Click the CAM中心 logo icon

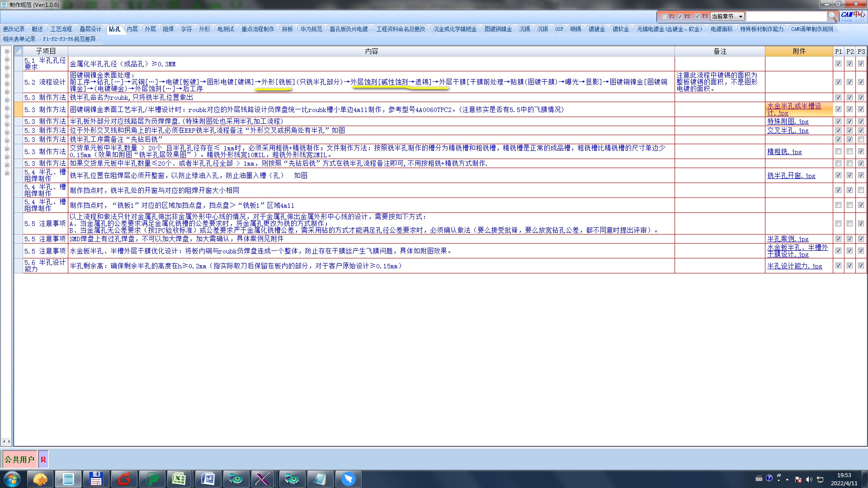pos(853,15)
